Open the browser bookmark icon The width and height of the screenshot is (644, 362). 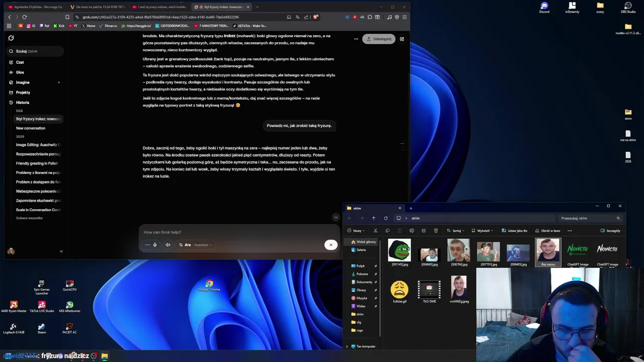click(x=67, y=17)
